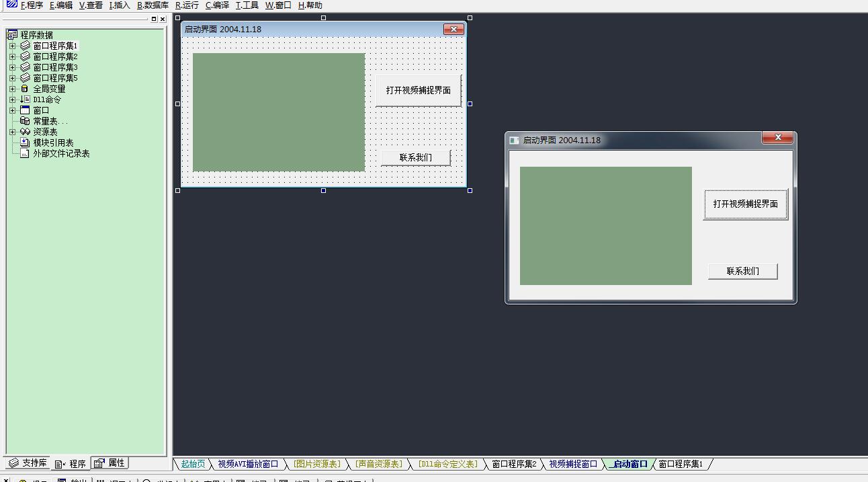Open 模块引用表 via its icon
The height and width of the screenshot is (482, 868).
coord(25,143)
